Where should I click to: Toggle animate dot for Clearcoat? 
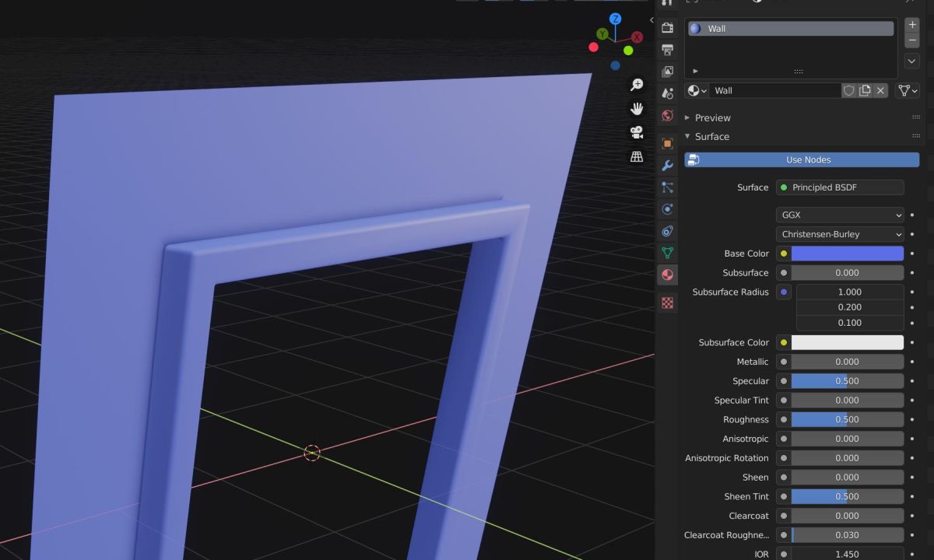tap(912, 516)
